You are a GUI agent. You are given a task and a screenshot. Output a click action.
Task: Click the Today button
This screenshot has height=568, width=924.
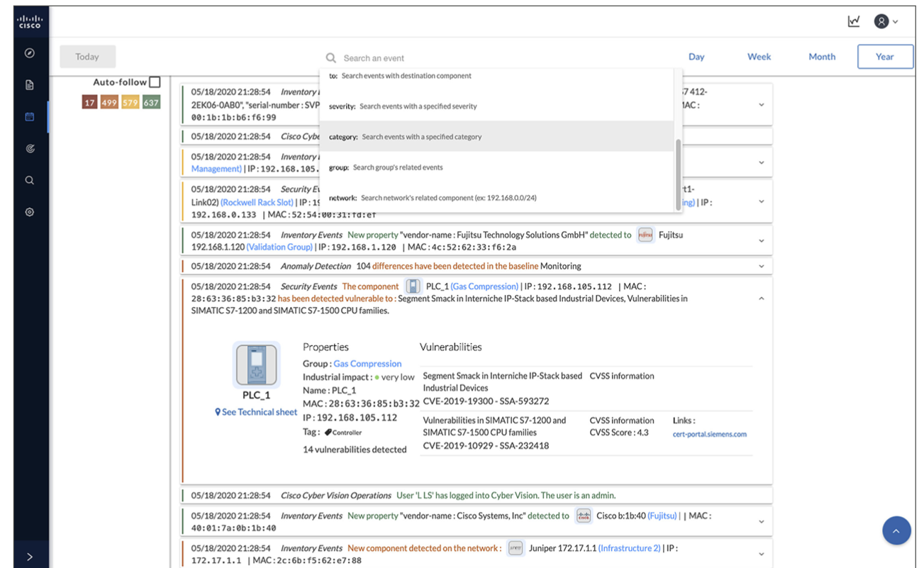pos(87,57)
